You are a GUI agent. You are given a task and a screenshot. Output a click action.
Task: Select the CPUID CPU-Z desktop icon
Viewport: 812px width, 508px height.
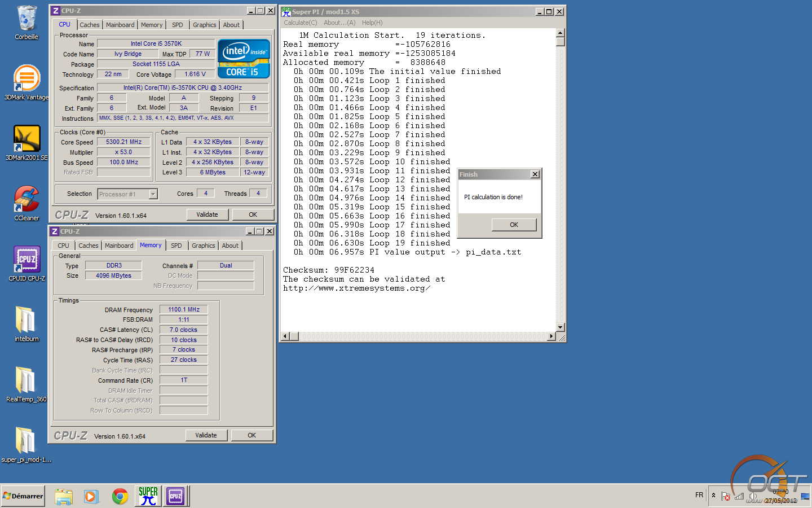[27, 264]
